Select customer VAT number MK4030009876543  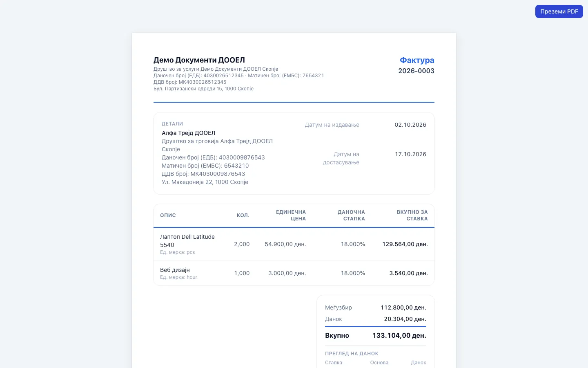coord(203,174)
